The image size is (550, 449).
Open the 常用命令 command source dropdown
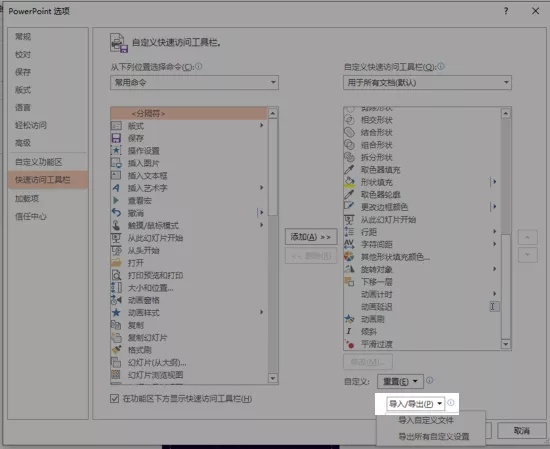(x=194, y=82)
